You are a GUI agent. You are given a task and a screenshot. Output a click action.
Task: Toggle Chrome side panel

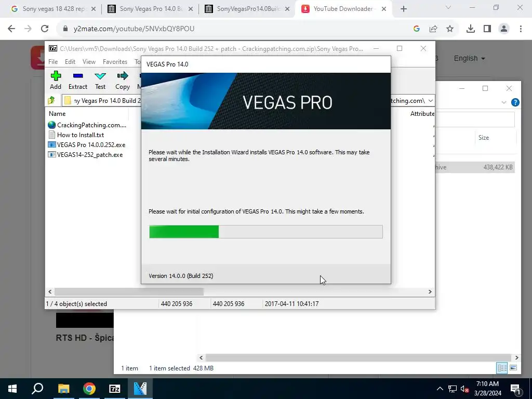pyautogui.click(x=487, y=29)
